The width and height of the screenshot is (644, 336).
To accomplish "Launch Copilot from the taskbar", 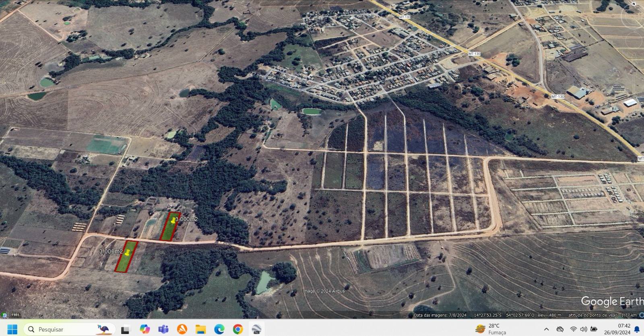I will tap(144, 329).
